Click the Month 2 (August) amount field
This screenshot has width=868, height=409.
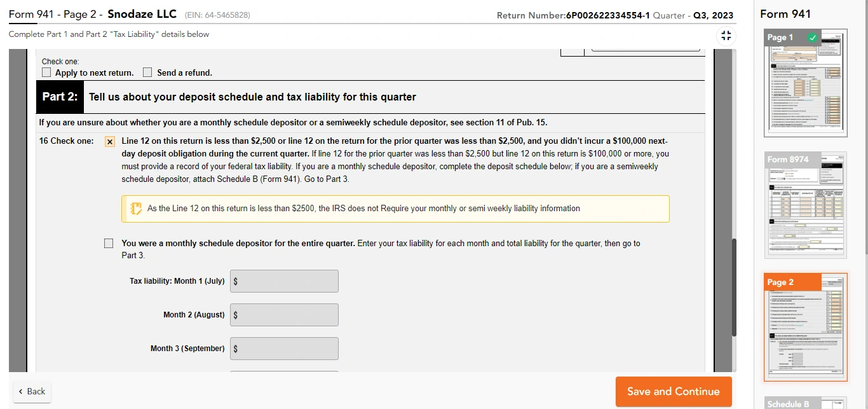(x=284, y=314)
